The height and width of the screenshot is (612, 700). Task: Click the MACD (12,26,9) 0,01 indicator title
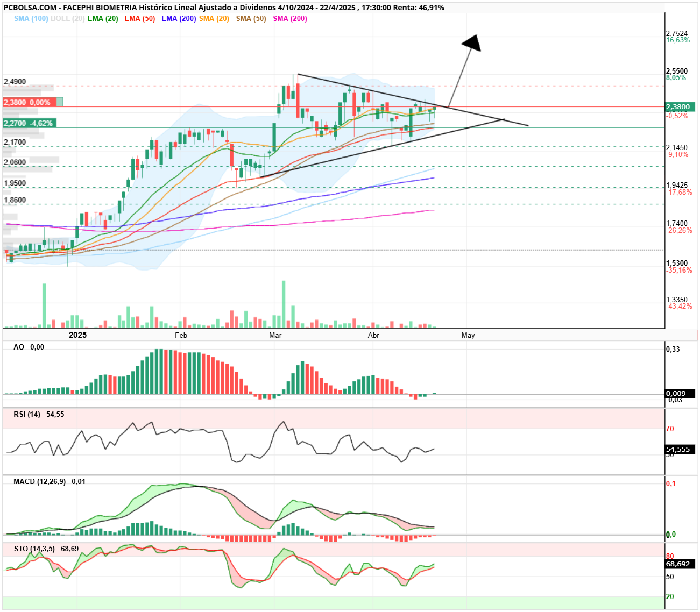pos(50,481)
